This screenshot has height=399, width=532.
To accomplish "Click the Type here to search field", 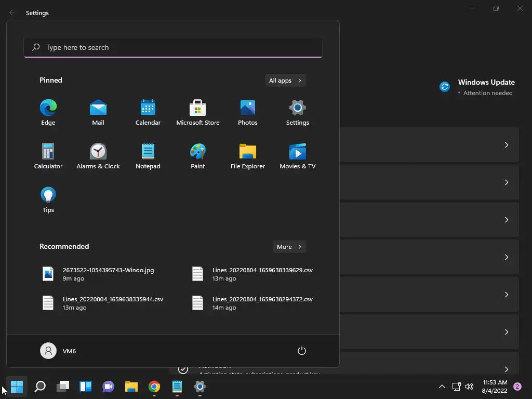I will [x=173, y=47].
